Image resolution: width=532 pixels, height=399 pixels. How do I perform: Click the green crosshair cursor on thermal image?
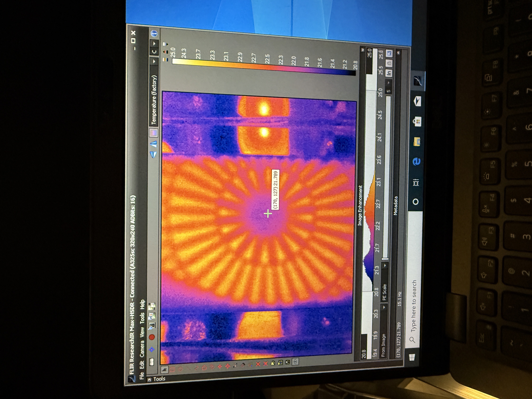(x=268, y=213)
